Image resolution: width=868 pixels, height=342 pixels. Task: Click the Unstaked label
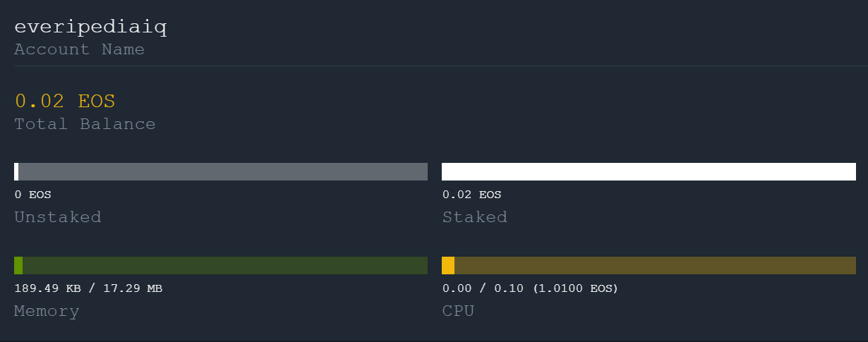(58, 216)
